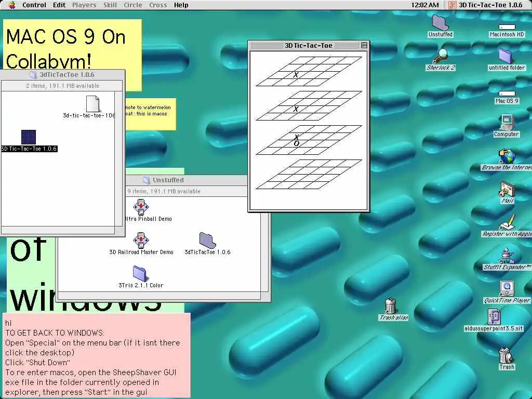Select the 3d-tic-tac-toe-106 document icon
Screen dimensions: 532x399
coord(92,104)
